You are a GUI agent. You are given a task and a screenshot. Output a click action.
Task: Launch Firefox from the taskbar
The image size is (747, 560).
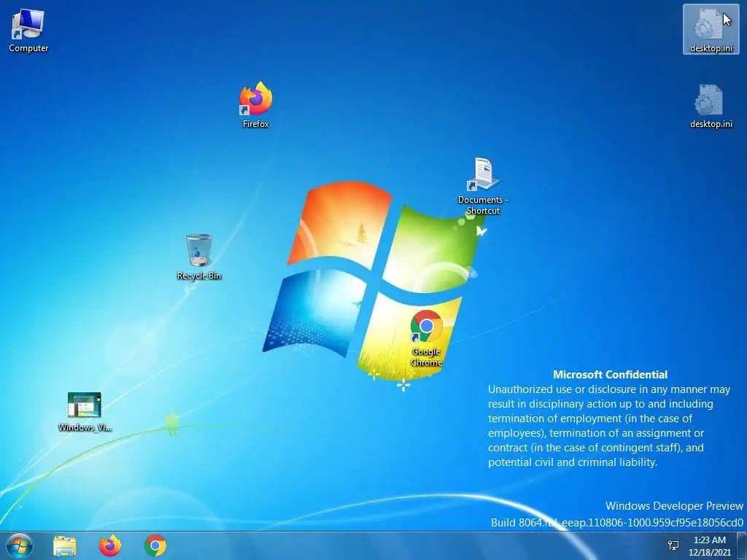tap(110, 545)
